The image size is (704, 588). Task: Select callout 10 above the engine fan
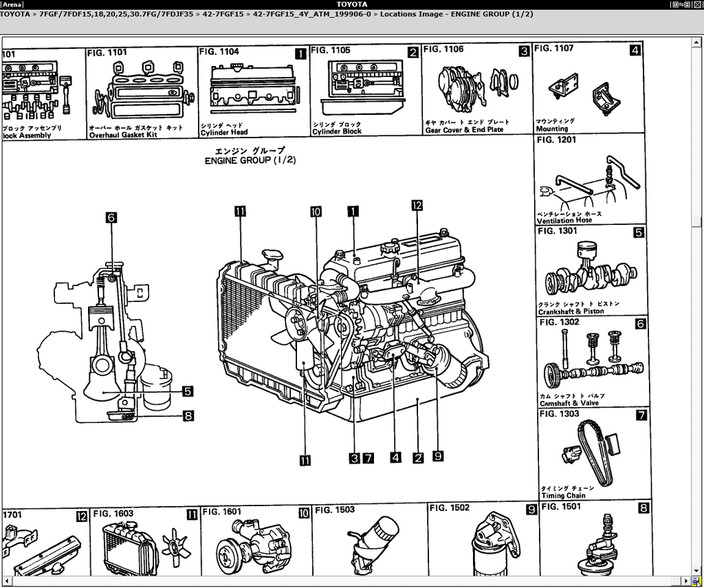[316, 212]
